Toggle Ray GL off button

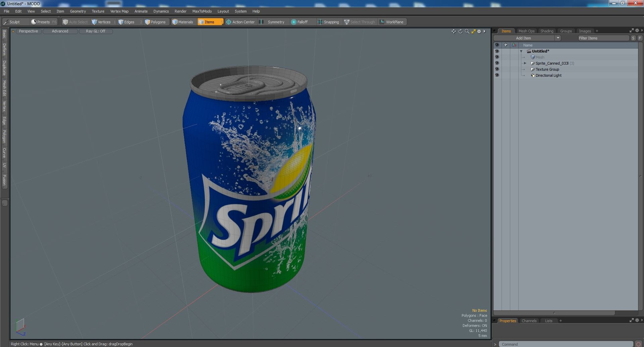coord(96,31)
